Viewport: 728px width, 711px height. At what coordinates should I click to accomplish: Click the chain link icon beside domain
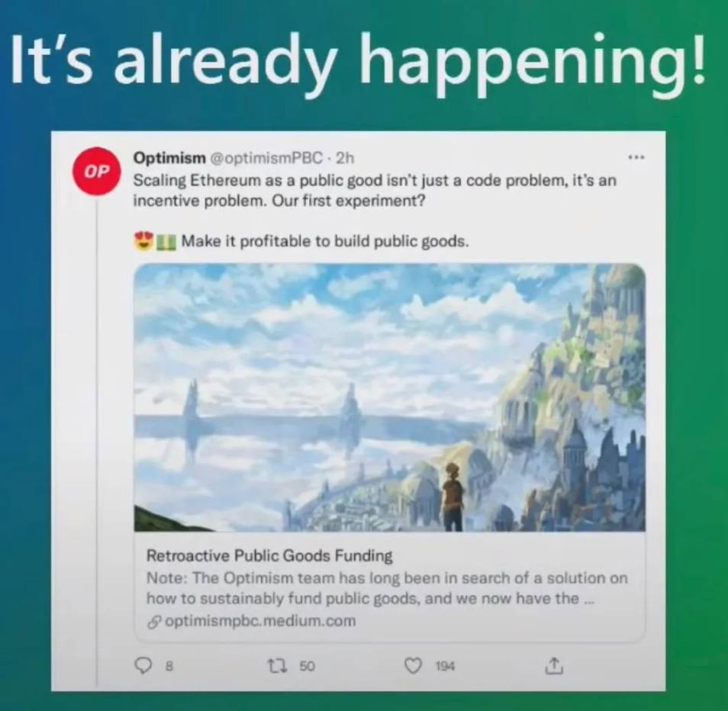coord(154,622)
